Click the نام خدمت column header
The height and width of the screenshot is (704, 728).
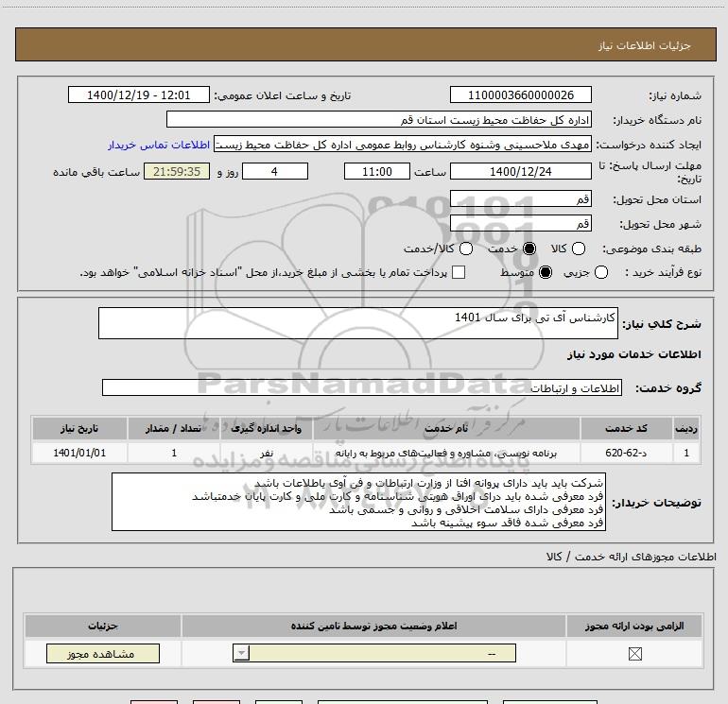click(446, 428)
